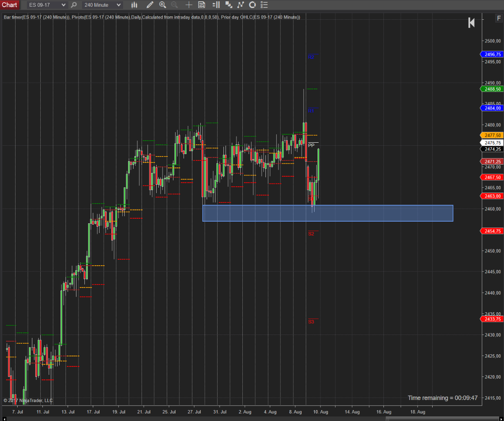
Task: Click the left arrow of horizontal scrollbar
Action: pos(3,418)
